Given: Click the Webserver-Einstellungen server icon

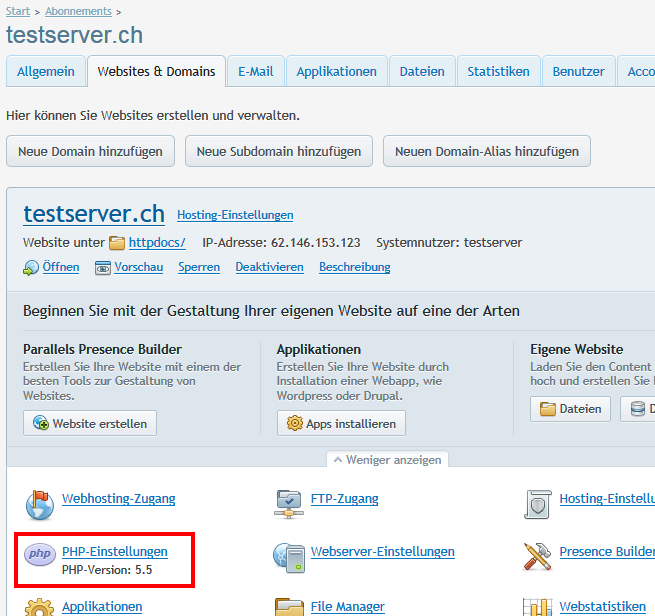Looking at the screenshot, I should coord(289,555).
